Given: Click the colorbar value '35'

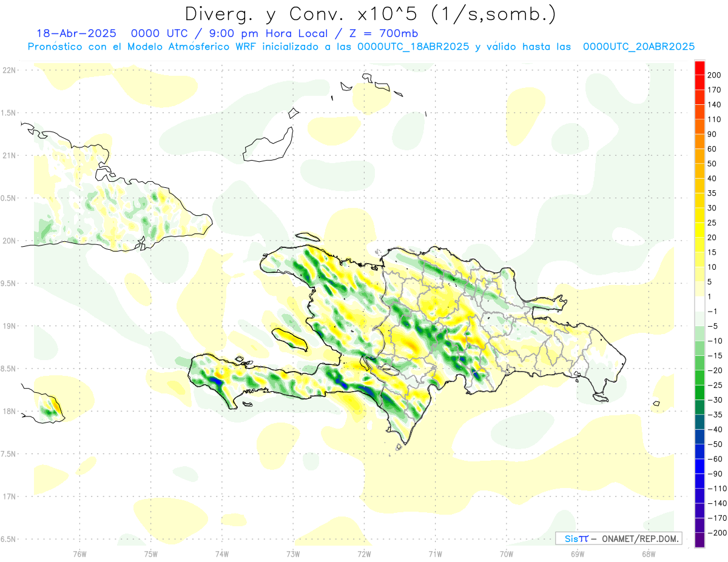Looking at the screenshot, I should coord(713,193).
